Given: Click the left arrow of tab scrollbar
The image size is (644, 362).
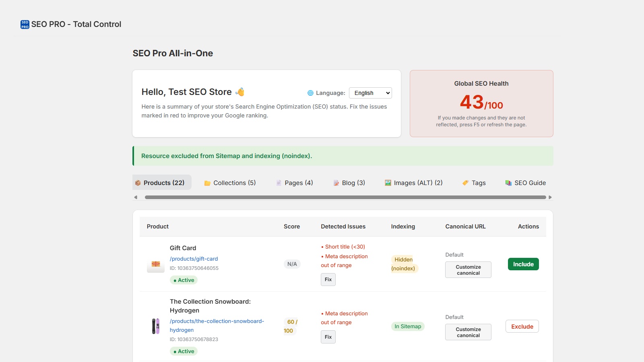Looking at the screenshot, I should click(x=136, y=197).
